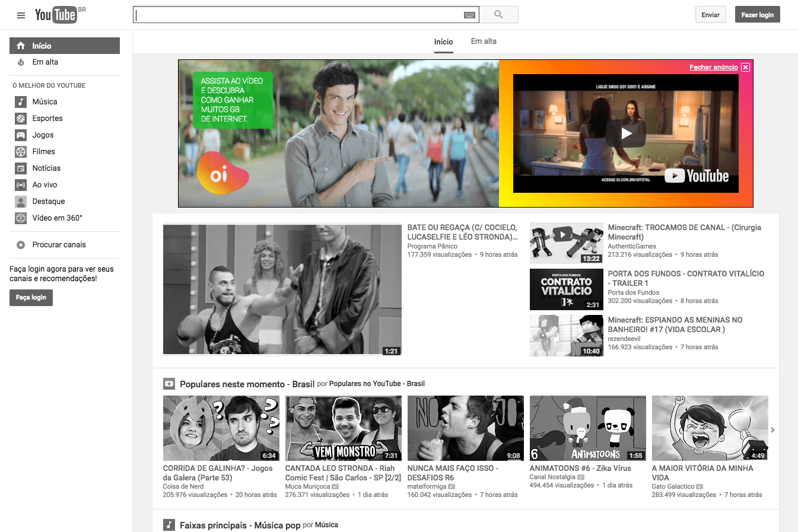Click the Música note icon
798x532 pixels.
point(21,102)
